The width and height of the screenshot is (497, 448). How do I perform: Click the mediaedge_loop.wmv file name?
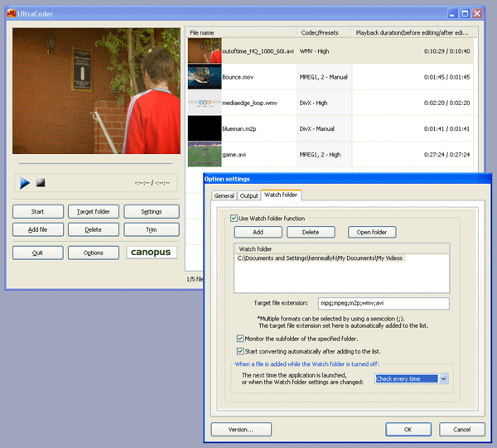pyautogui.click(x=249, y=103)
